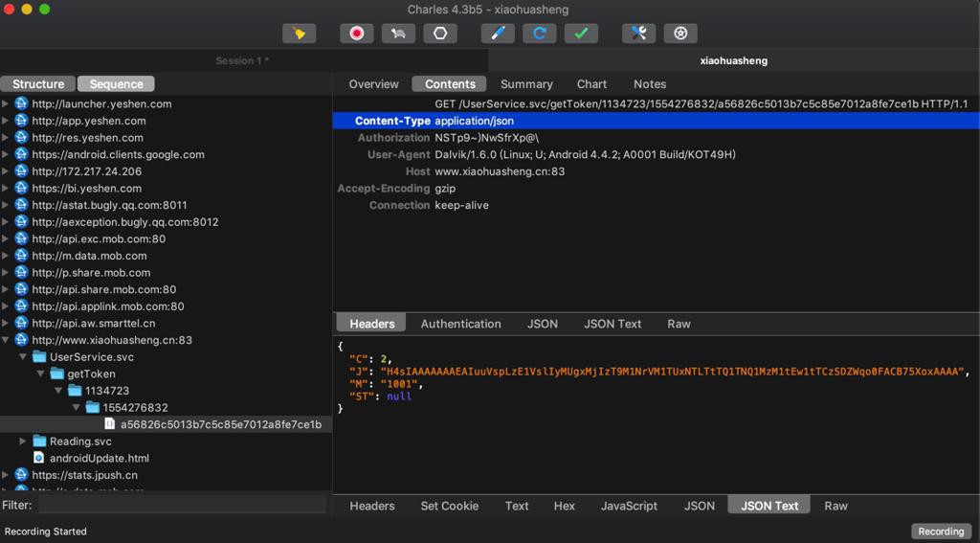Viewport: 980px width, 543px height.
Task: Click the a56826c5013b7c5c85e7012a8fe7ce1b file icon
Action: tap(109, 424)
